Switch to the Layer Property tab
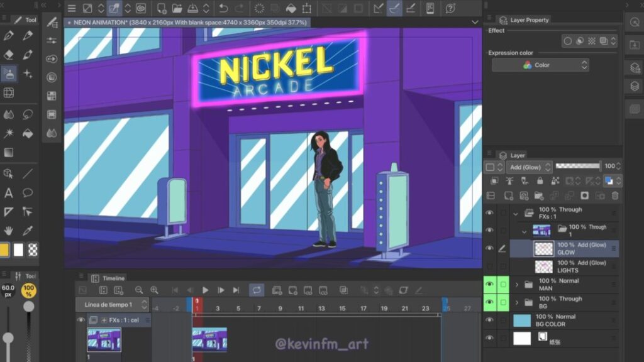Screen dimensions: 644x362 point(529,20)
